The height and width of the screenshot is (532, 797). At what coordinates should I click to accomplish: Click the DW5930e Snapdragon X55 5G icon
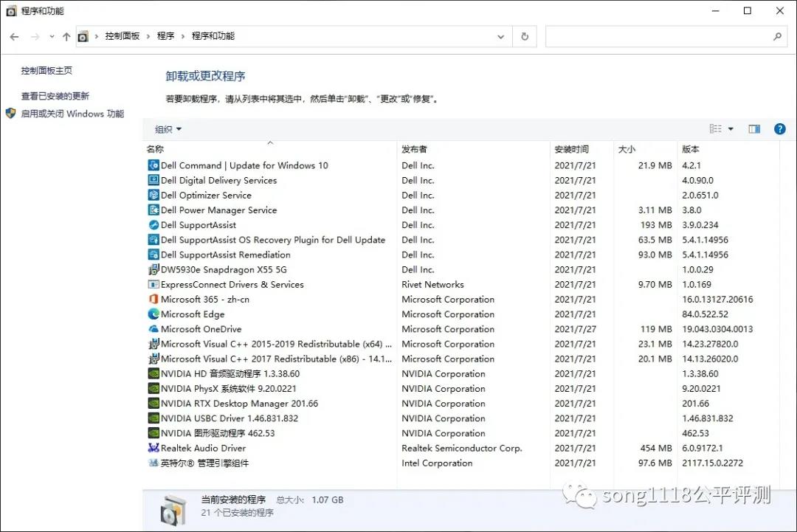point(153,269)
